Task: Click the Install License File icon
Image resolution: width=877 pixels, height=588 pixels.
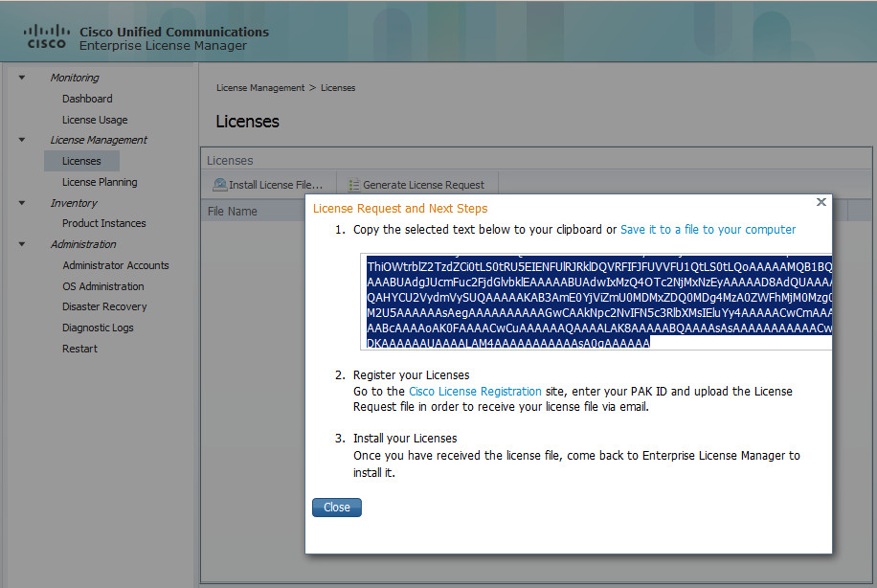Action: pyautogui.click(x=220, y=184)
